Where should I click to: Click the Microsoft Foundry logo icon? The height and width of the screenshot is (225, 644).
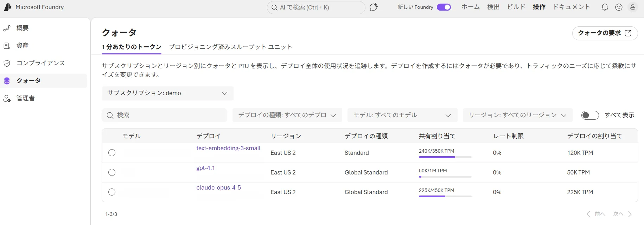point(7,7)
